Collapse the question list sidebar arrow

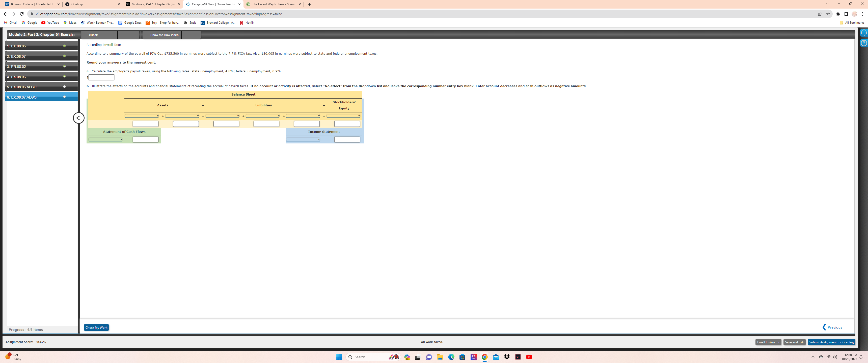coord(78,118)
